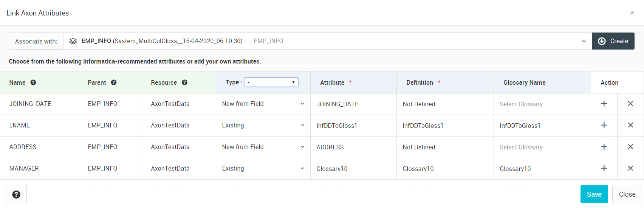This screenshot has height=208, width=644.
Task: Open the Type filter dropdown in header
Action: pos(271,82)
